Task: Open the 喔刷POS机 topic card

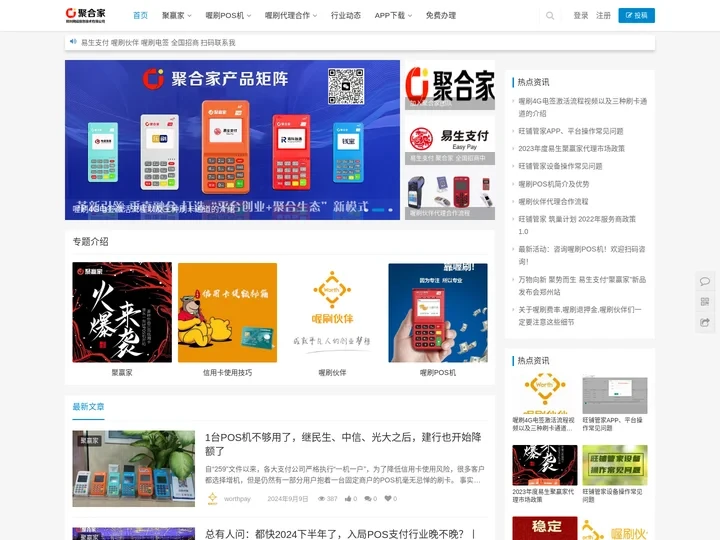Action: click(x=438, y=319)
